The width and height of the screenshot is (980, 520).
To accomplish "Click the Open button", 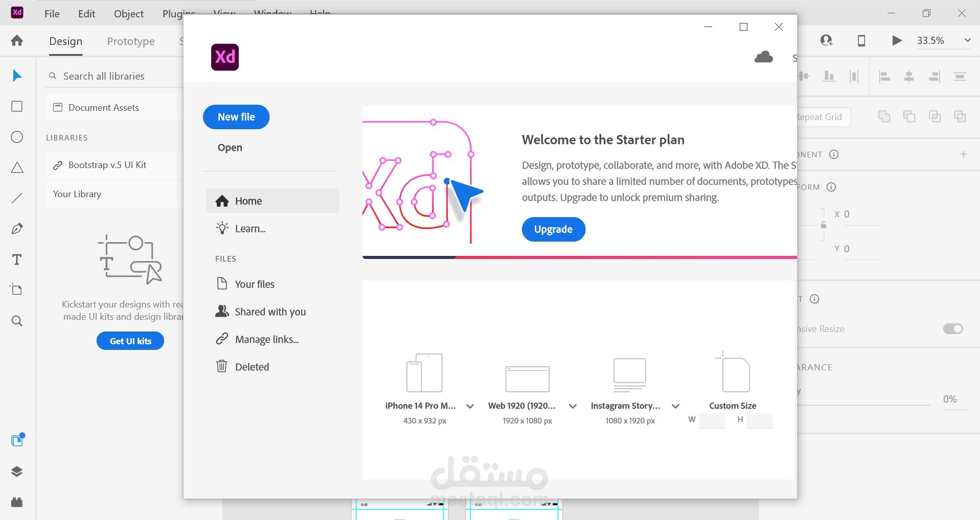I will click(x=230, y=148).
